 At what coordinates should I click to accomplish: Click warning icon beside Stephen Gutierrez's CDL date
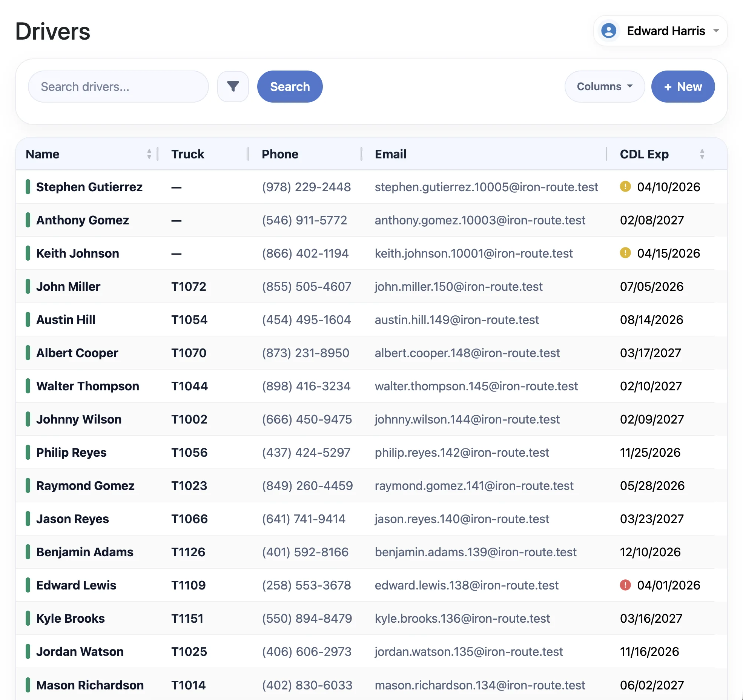click(x=625, y=187)
